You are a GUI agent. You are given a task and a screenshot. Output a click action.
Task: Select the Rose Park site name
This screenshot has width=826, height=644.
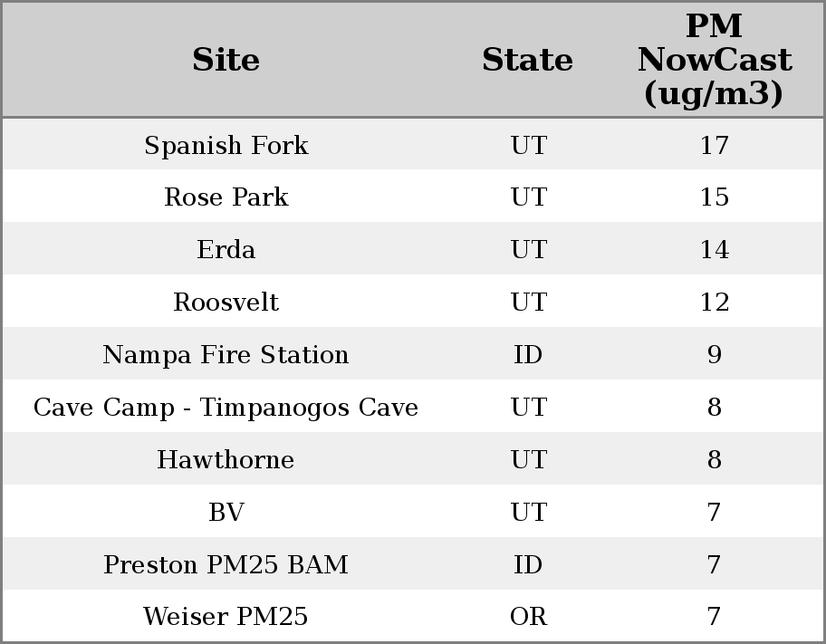(226, 197)
